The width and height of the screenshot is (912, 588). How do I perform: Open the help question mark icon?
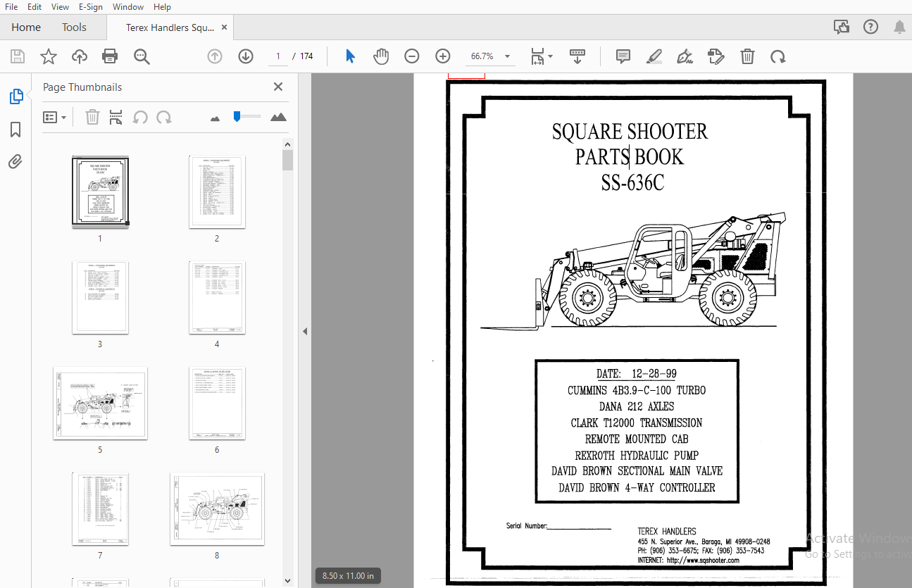point(870,27)
